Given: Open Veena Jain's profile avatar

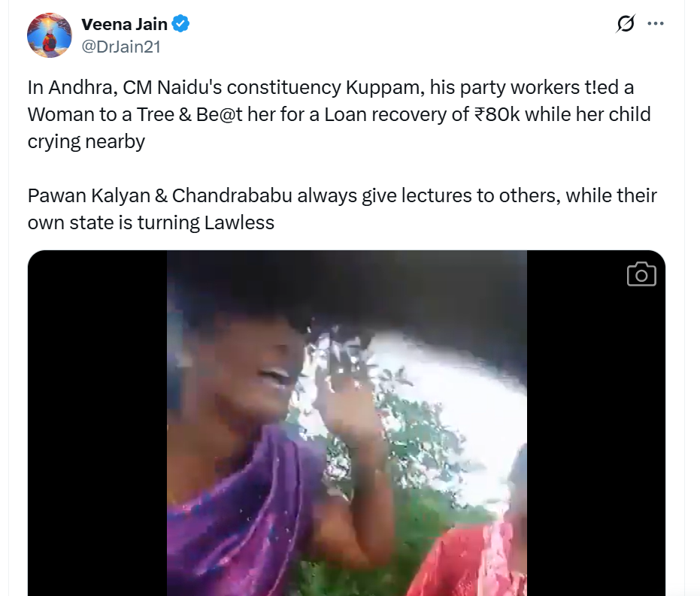Looking at the screenshot, I should (x=50, y=35).
